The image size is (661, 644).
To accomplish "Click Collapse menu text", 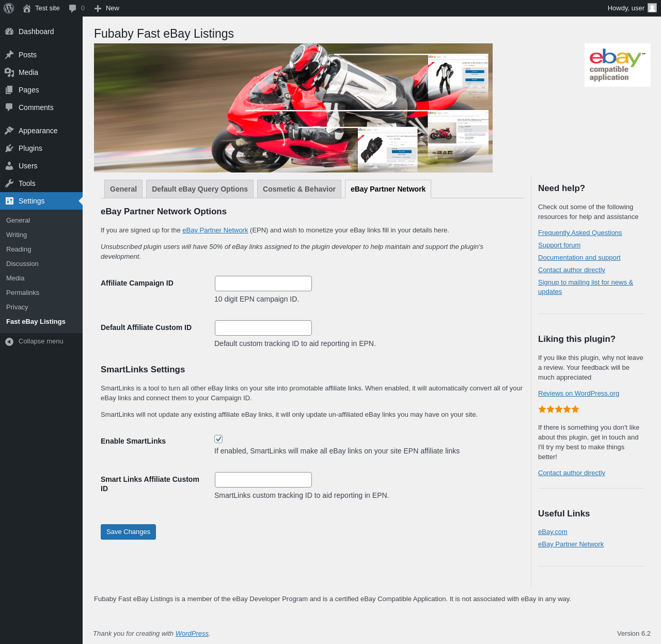I will pos(41,341).
